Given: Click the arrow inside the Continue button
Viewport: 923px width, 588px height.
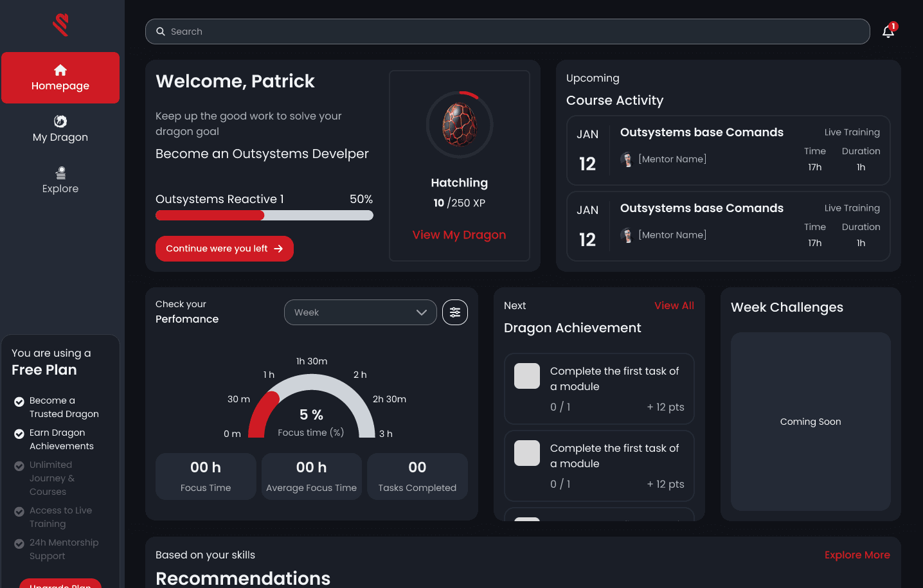Looking at the screenshot, I should click(x=278, y=249).
